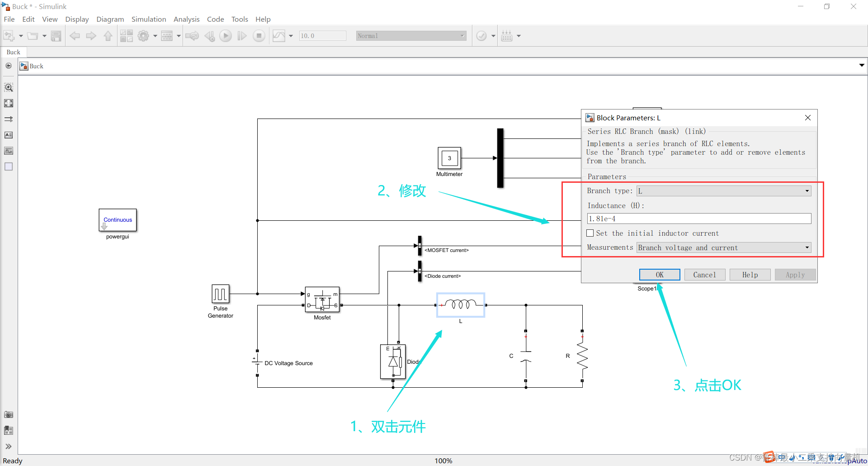Expand the Open model dropdown arrow
The height and width of the screenshot is (466, 868).
click(x=44, y=36)
